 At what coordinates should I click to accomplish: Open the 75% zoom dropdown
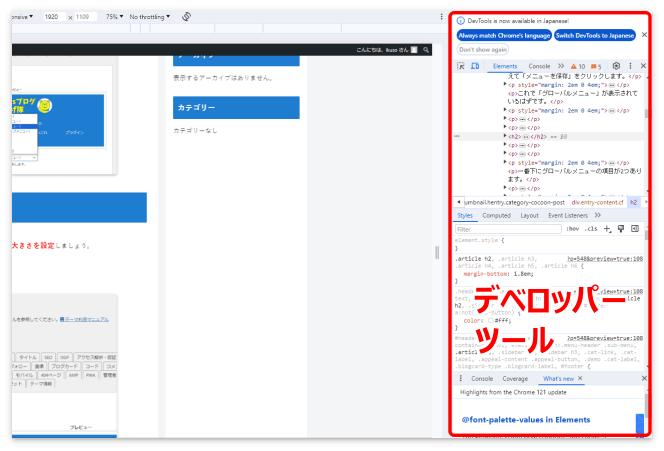114,17
